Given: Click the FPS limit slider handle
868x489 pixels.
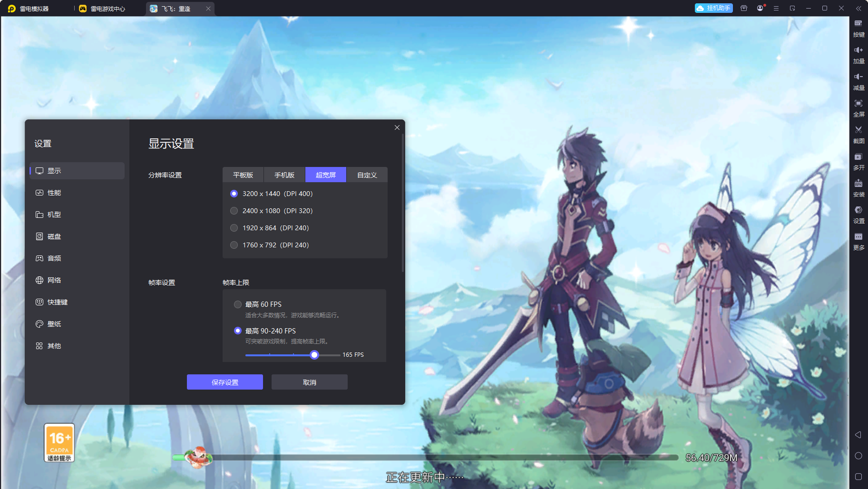Looking at the screenshot, I should pyautogui.click(x=314, y=355).
